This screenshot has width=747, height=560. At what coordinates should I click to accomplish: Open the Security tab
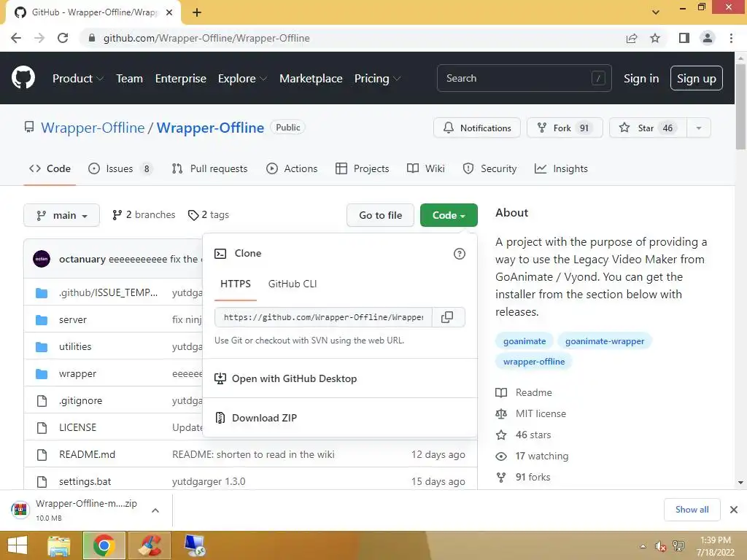[489, 168]
